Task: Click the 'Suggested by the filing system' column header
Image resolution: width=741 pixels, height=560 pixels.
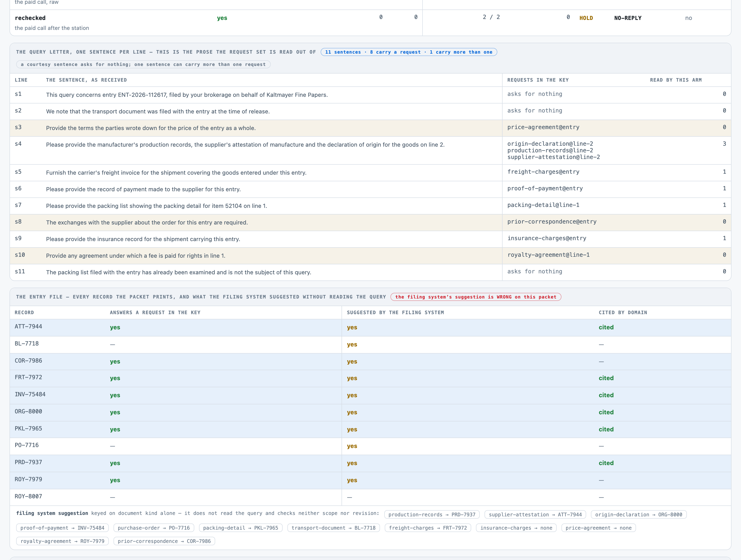Action: pos(395,313)
